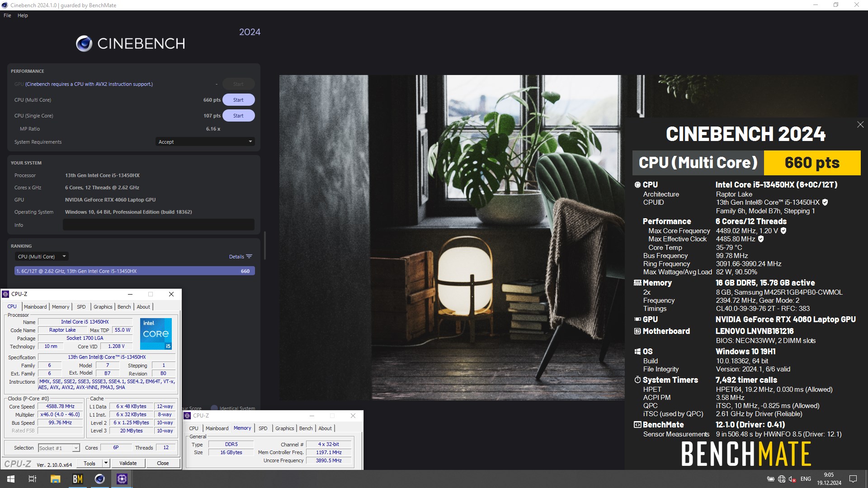
Task: Click the battery tray icon
Action: coord(770,479)
